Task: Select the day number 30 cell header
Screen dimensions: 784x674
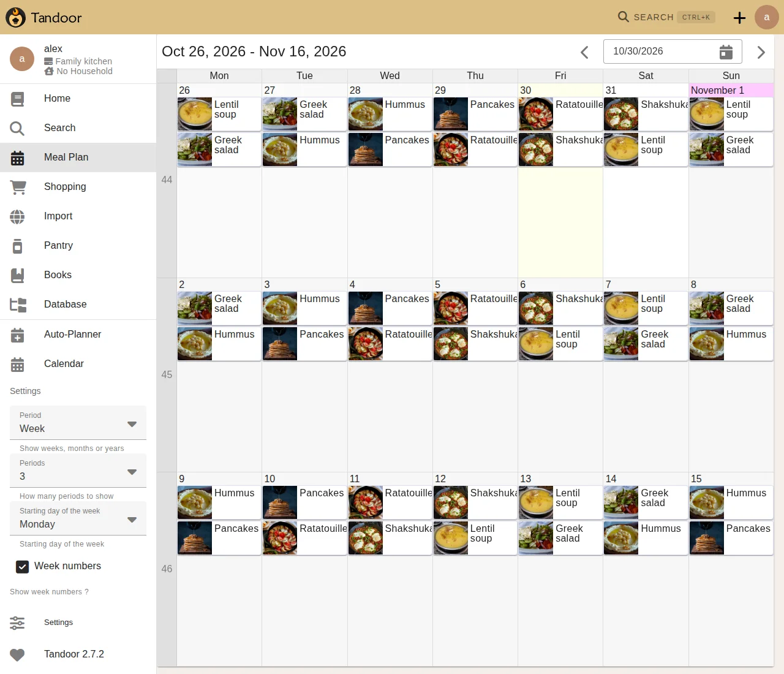Action: pos(560,90)
